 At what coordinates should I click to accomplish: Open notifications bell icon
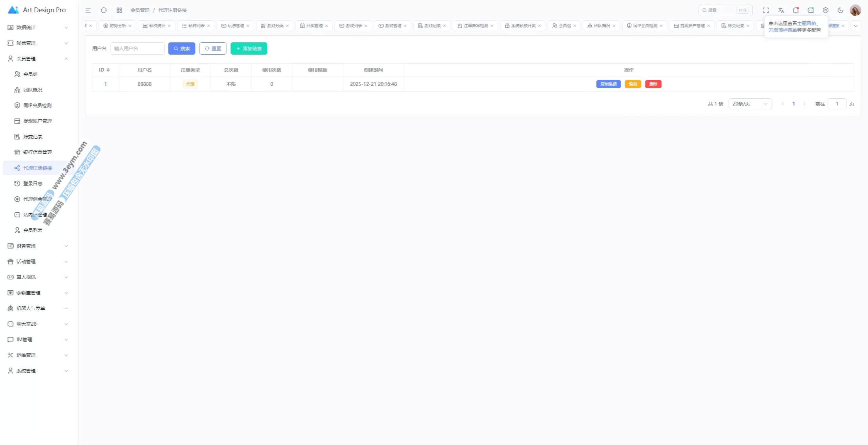click(x=796, y=10)
